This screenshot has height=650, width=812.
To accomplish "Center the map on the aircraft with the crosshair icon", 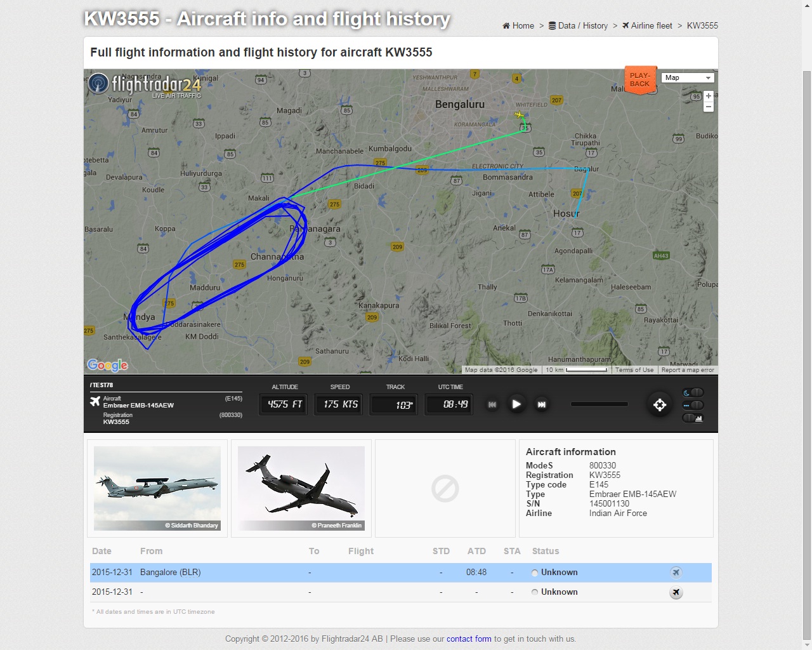I will (x=660, y=404).
